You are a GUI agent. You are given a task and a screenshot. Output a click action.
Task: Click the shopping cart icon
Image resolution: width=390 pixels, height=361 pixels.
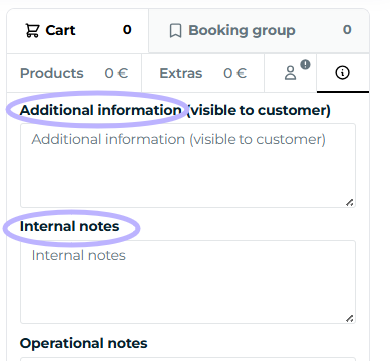point(32,31)
